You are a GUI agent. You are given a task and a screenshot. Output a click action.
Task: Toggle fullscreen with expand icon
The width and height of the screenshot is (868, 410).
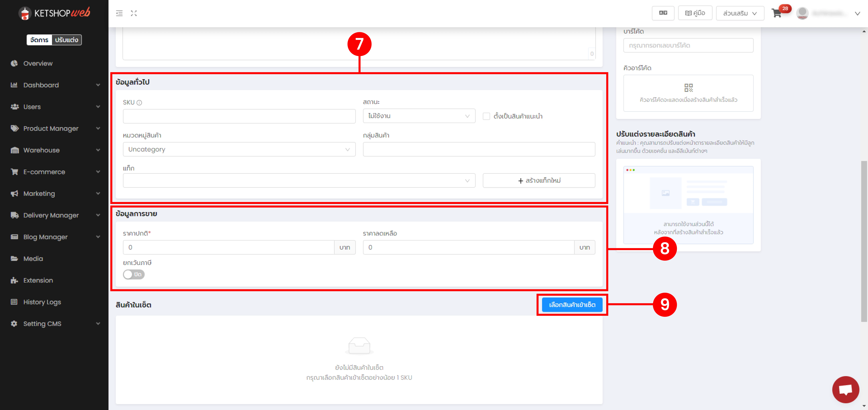click(134, 13)
